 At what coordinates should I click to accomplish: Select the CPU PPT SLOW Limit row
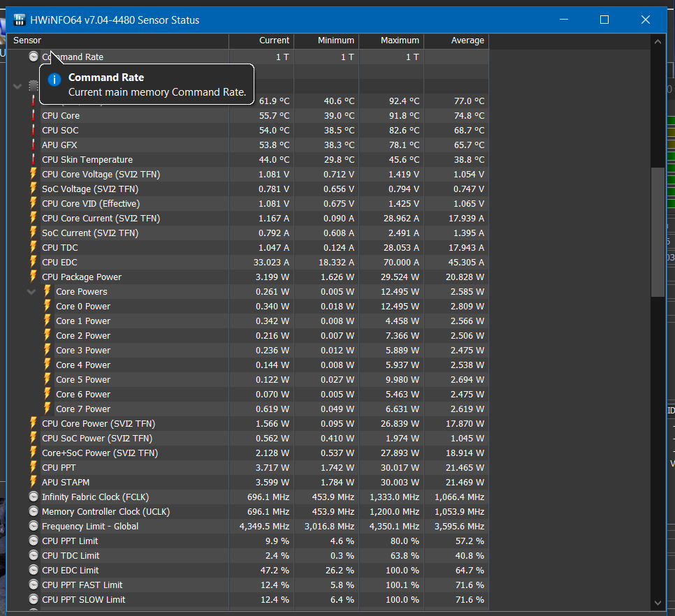point(247,599)
